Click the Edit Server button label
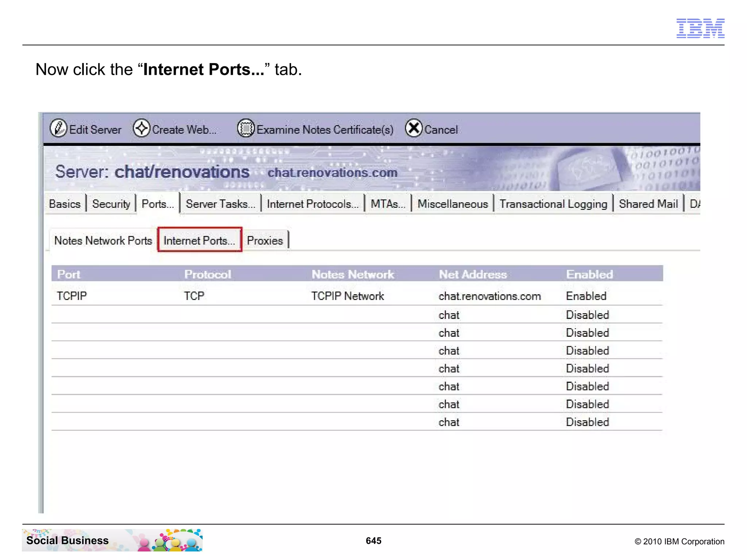Viewport: 747px width, 560px height. [95, 130]
